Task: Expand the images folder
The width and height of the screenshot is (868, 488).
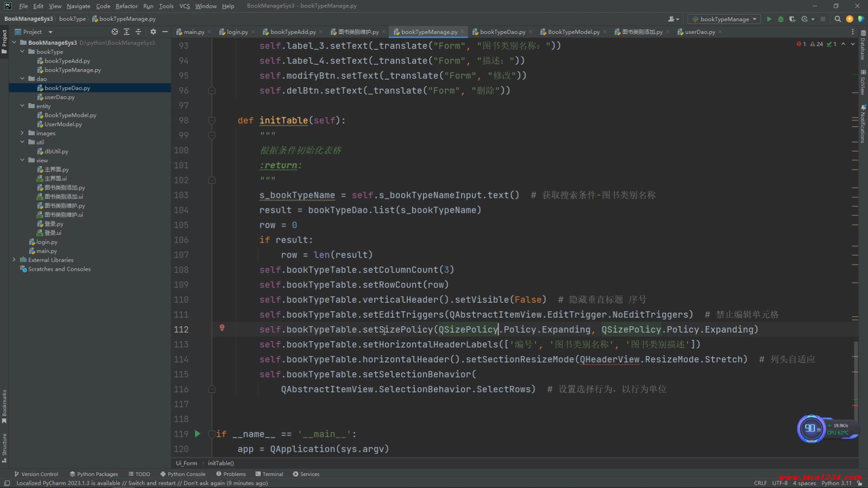Action: [x=22, y=133]
